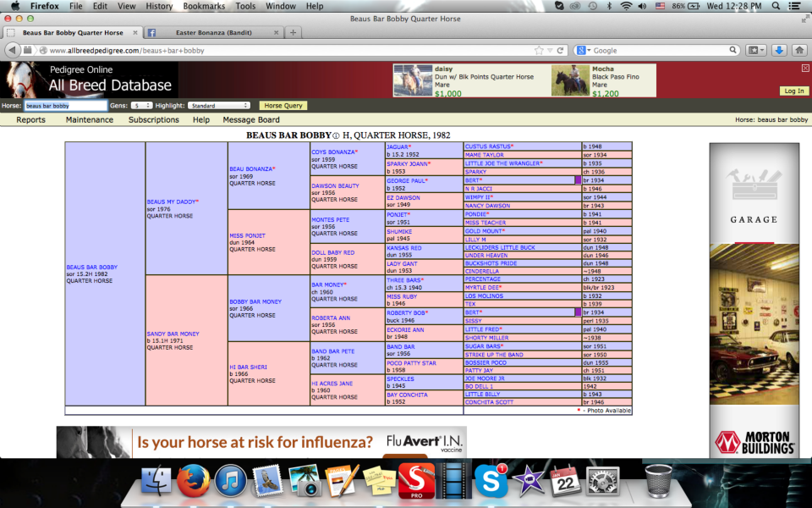Screen dimensions: 812x508
Task: Open the Gens generation count dropdown
Action: point(141,105)
